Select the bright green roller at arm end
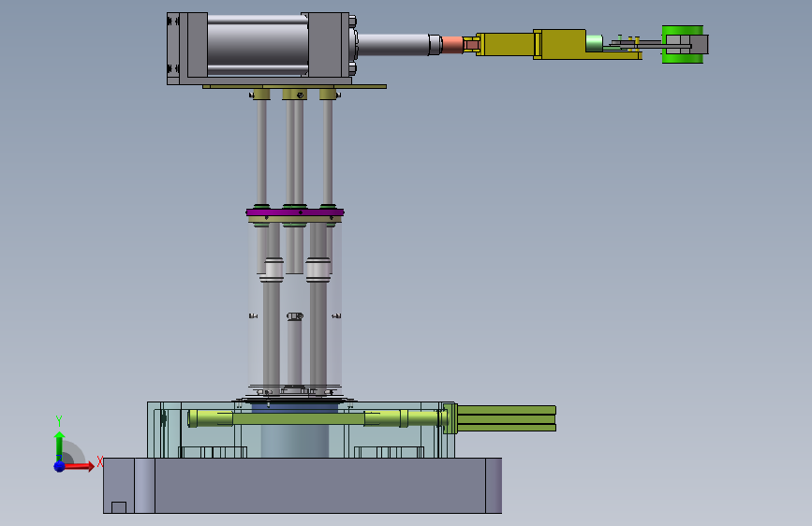812x526 pixels. pyautogui.click(x=682, y=45)
